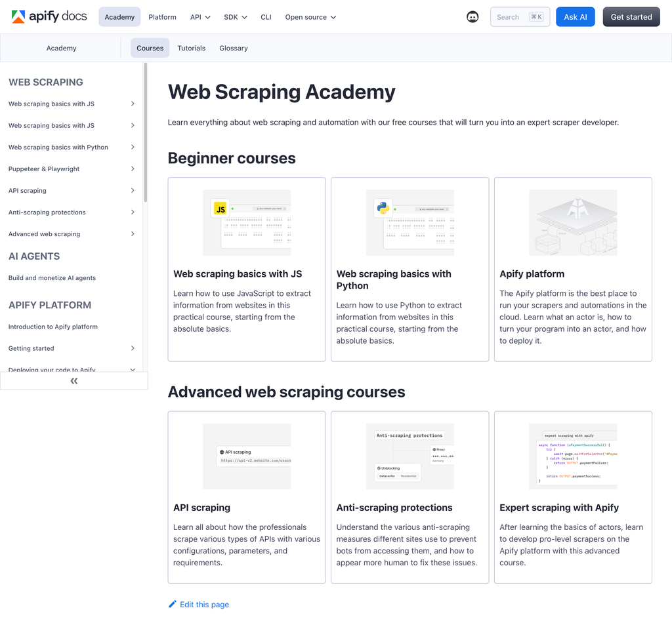Collapse sidebar with double chevron icon
The image size is (672, 625).
tap(73, 380)
